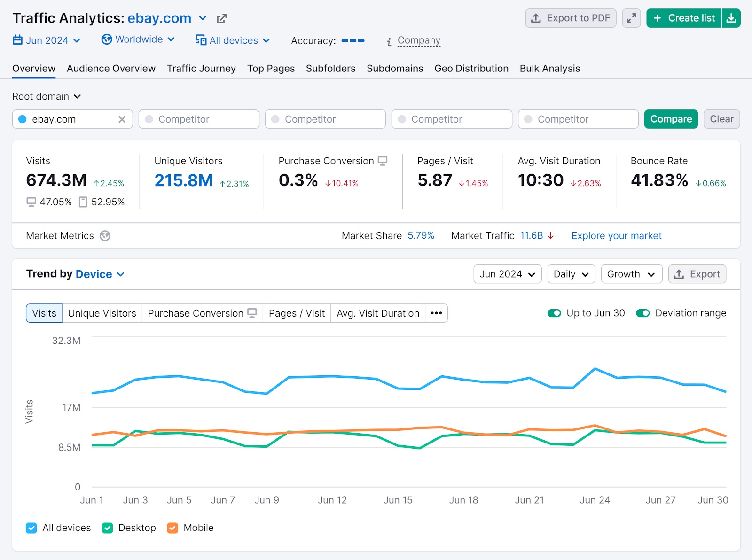Click the second Competitor input field
Viewport: 752px width, 560px height.
click(325, 119)
